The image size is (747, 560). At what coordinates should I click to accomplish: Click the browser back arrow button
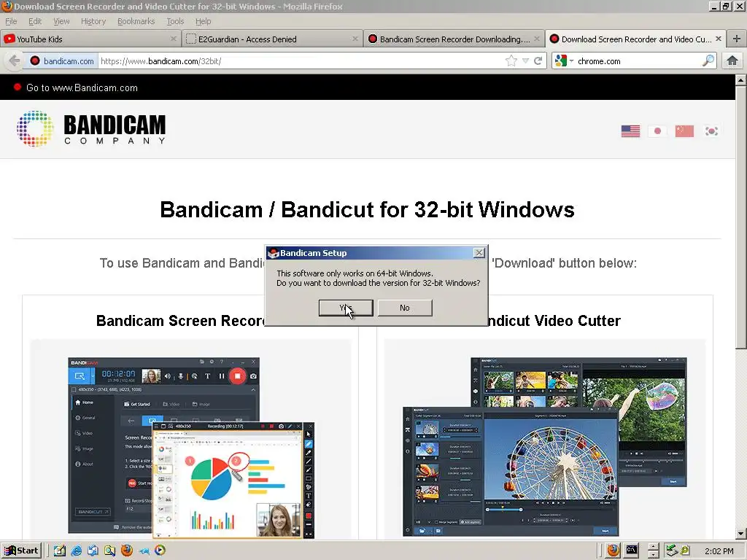(x=15, y=61)
